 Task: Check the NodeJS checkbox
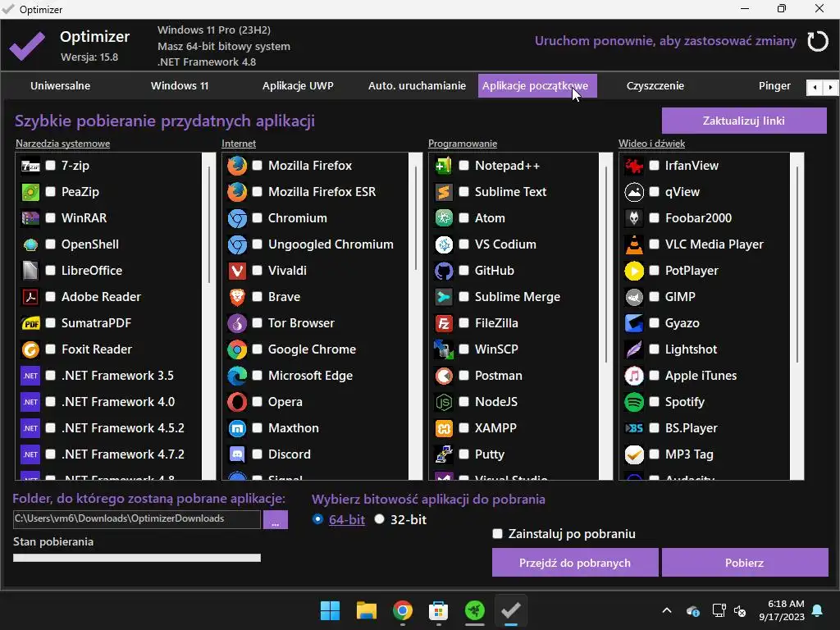(x=464, y=401)
